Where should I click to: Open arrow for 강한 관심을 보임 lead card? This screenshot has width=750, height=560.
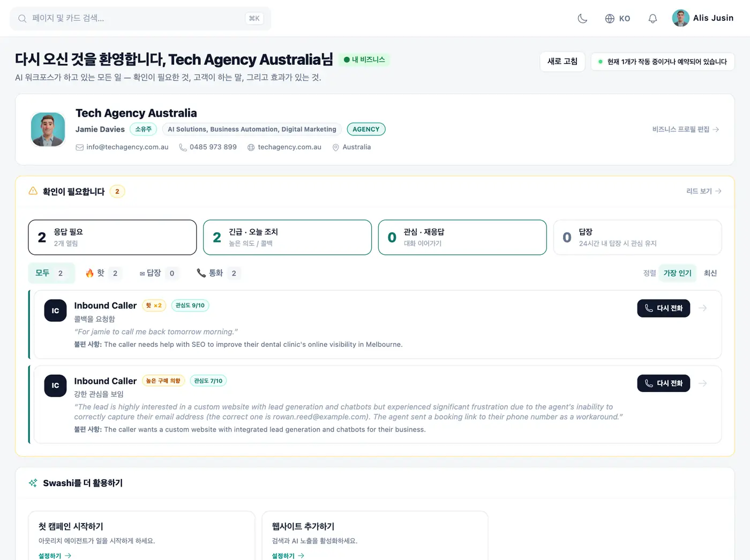[x=703, y=383]
